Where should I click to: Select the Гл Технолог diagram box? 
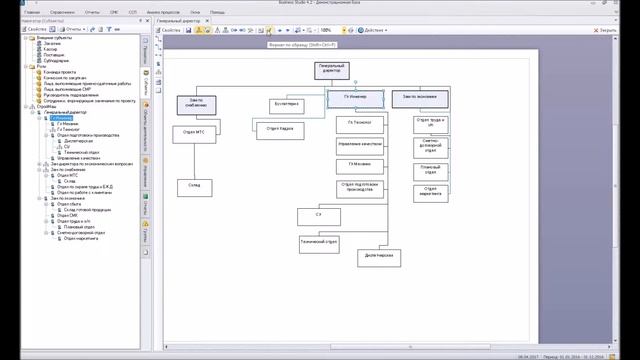[360, 125]
